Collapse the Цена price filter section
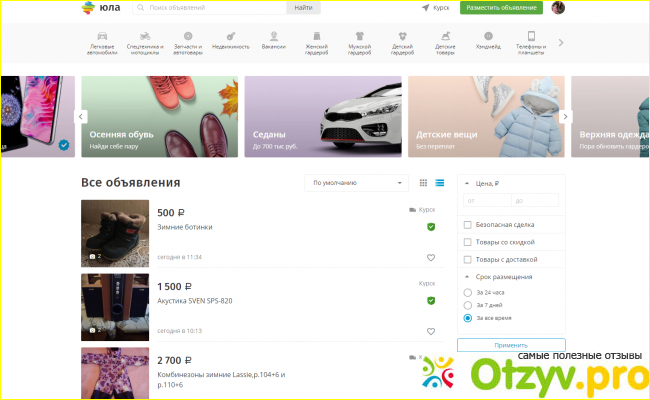 click(x=467, y=183)
